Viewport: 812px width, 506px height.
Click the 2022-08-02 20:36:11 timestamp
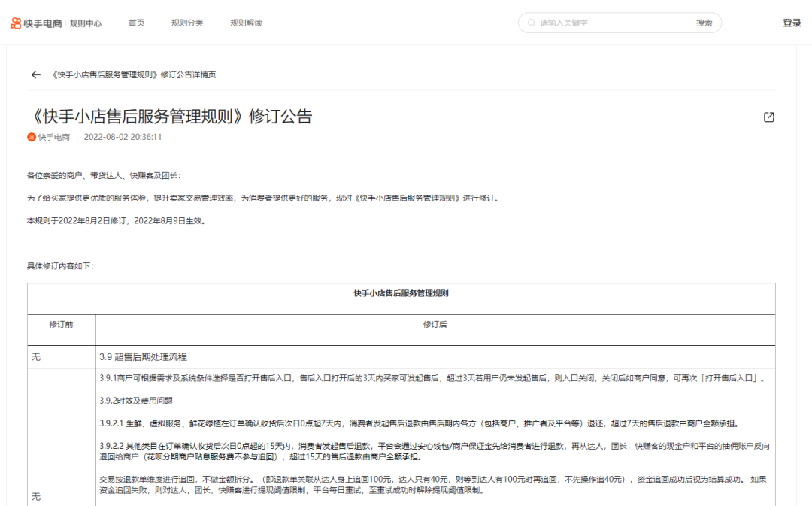coord(123,137)
